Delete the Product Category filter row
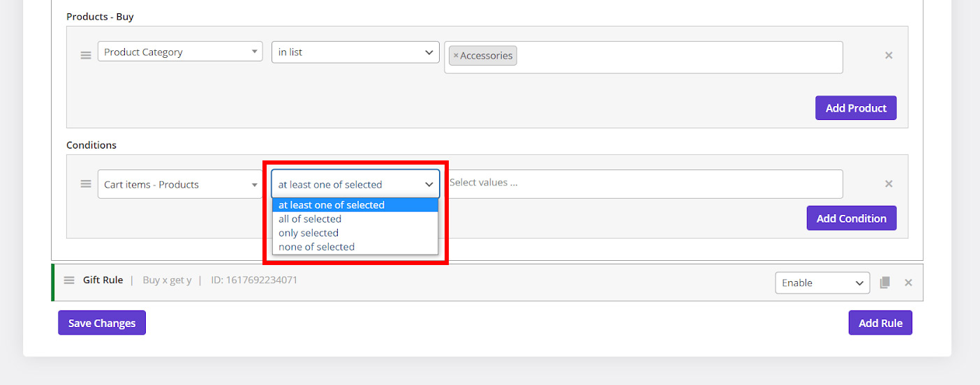 coord(889,56)
